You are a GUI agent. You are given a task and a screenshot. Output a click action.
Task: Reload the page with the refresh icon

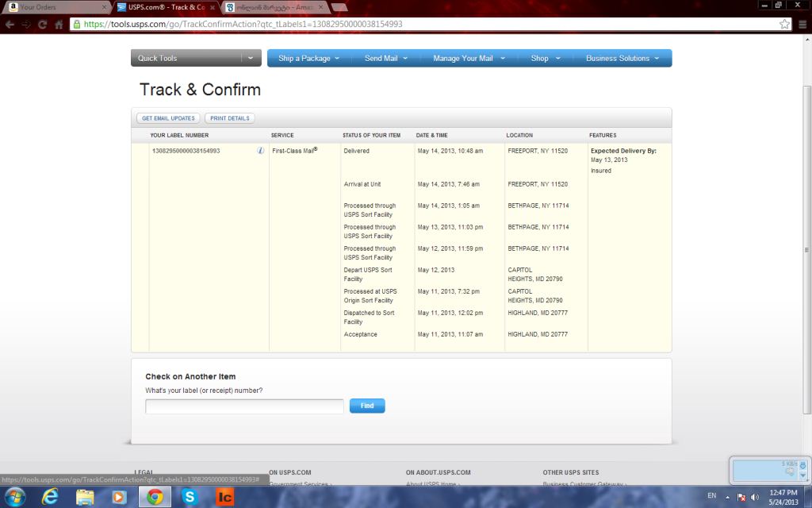[x=43, y=25]
